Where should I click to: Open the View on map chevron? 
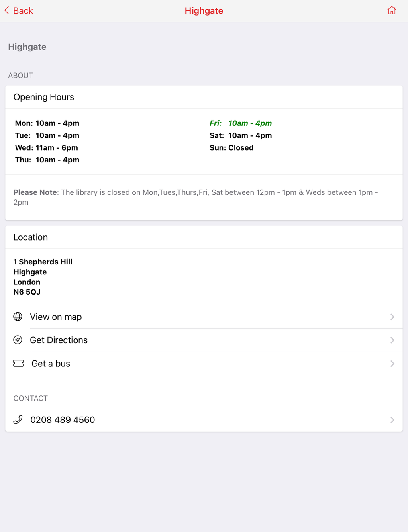pos(392,317)
